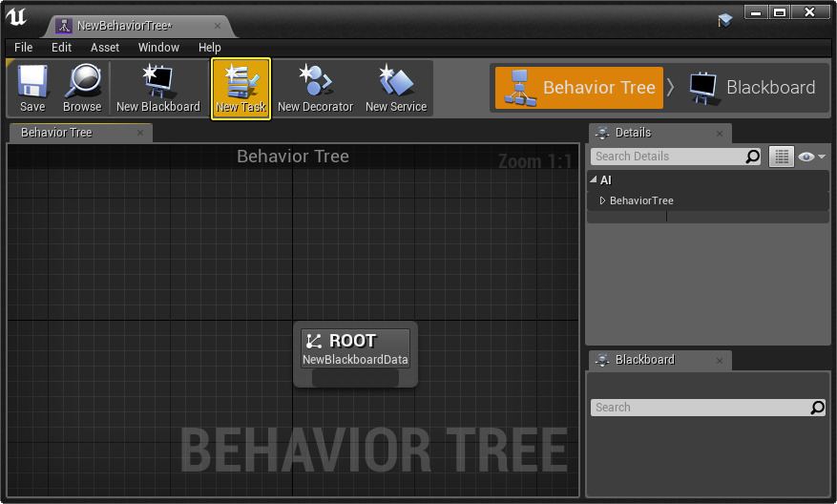Switch to Behavior Tree mode

[x=580, y=88]
